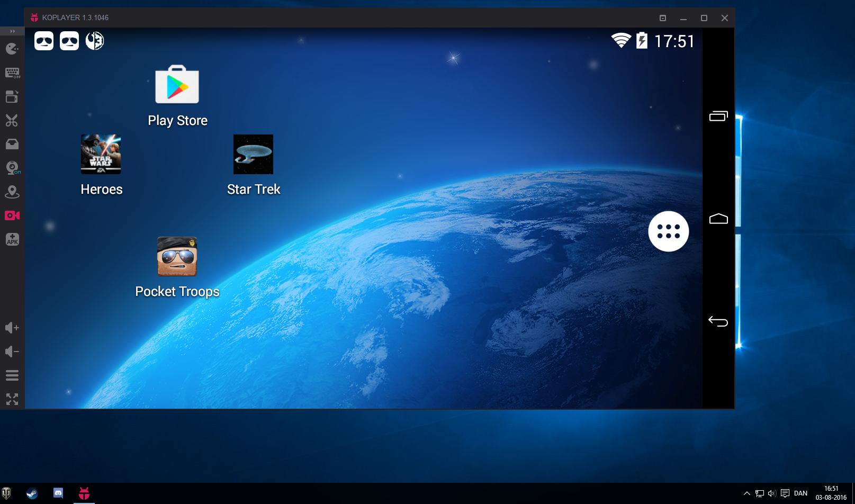Stop the active screen recording
The image size is (855, 504).
(x=12, y=215)
